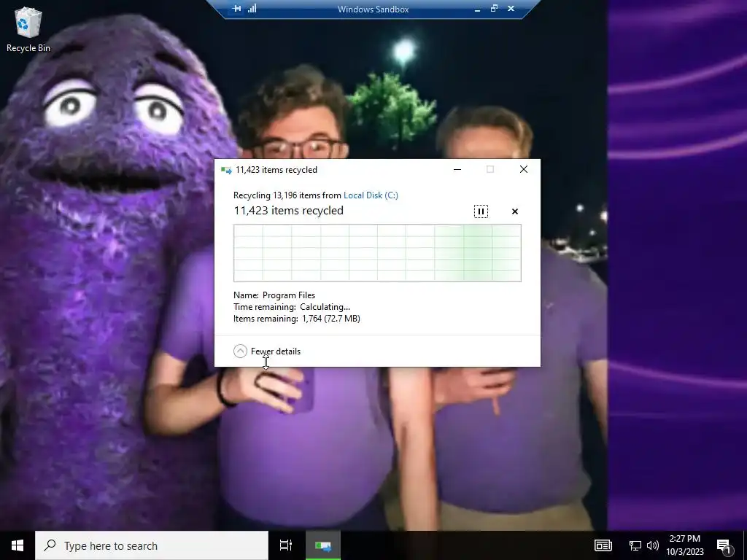Open the clock showing 2:27 PM

click(x=684, y=545)
